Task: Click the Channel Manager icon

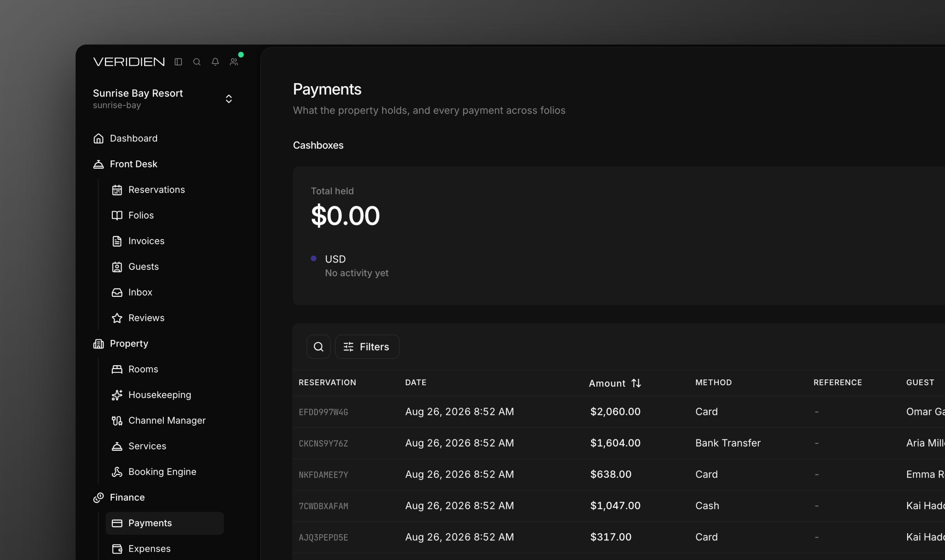Action: coord(117,421)
